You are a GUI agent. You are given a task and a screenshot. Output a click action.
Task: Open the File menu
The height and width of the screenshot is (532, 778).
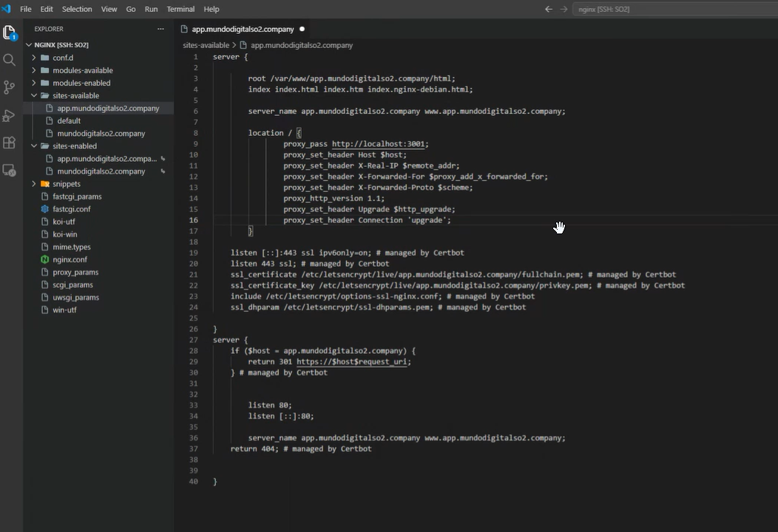pos(26,9)
